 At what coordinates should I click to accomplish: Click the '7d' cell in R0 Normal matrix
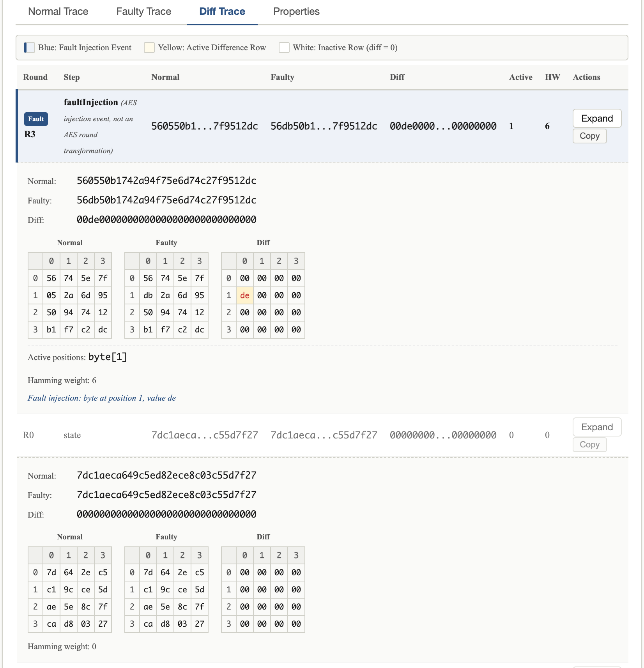tap(51, 573)
